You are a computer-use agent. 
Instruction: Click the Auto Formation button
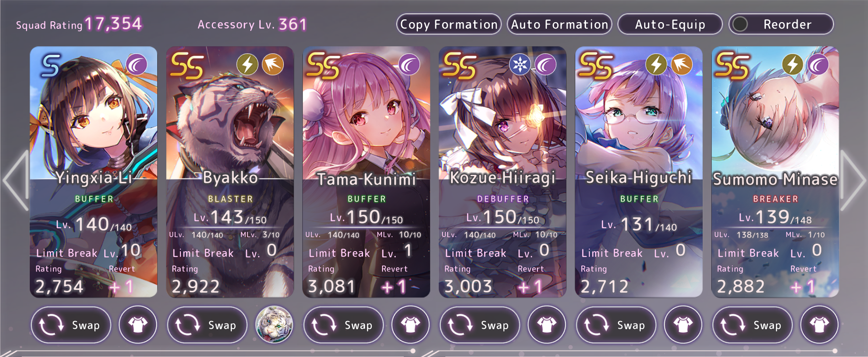(x=560, y=24)
